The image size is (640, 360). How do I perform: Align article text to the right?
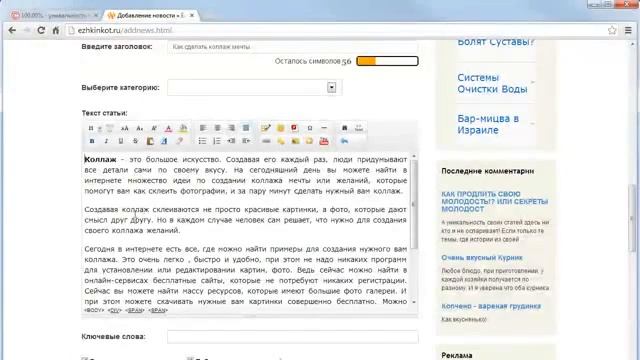[231, 128]
